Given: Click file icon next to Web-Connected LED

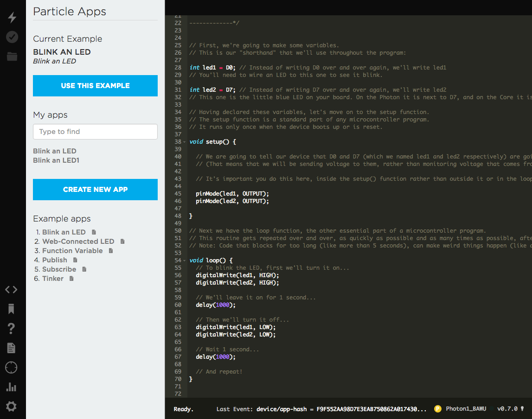Looking at the screenshot, I should coord(122,241).
